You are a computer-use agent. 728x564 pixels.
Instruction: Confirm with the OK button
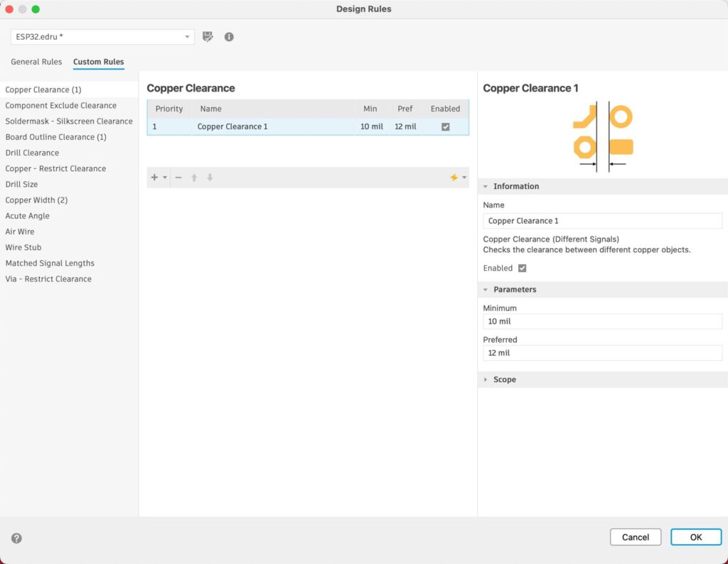pos(695,537)
